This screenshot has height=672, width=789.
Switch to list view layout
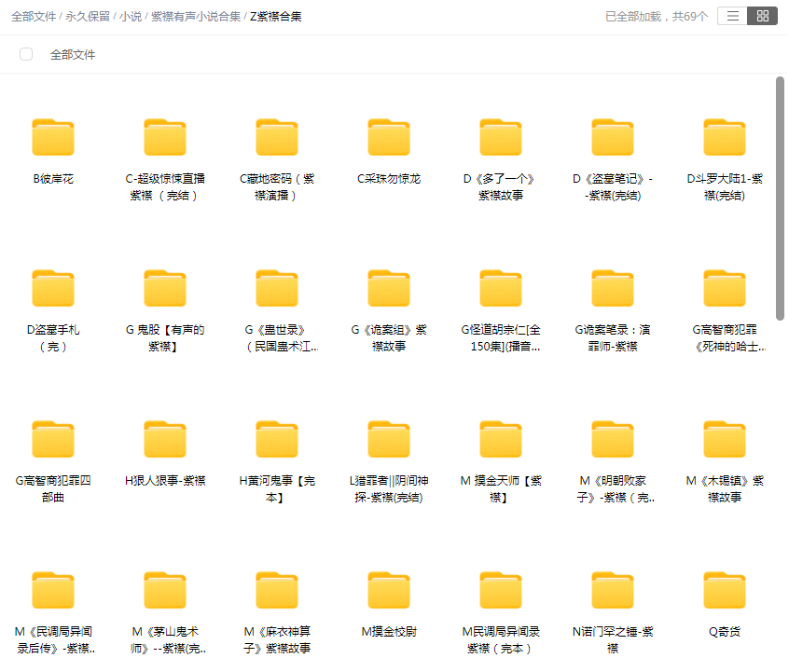[x=733, y=16]
